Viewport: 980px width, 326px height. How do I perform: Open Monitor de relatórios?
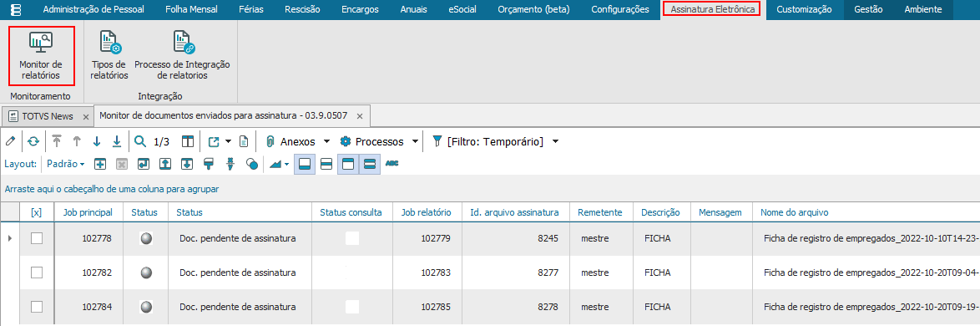tap(41, 56)
